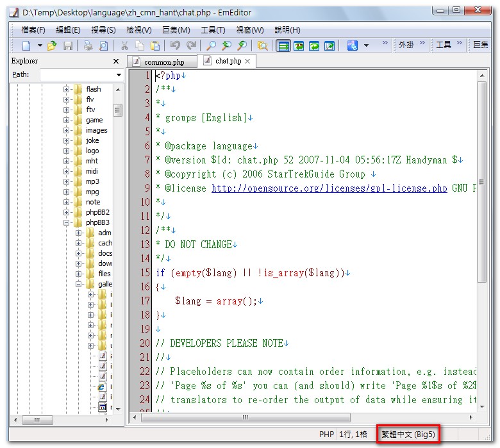Click the New file toolbar icon

point(26,46)
